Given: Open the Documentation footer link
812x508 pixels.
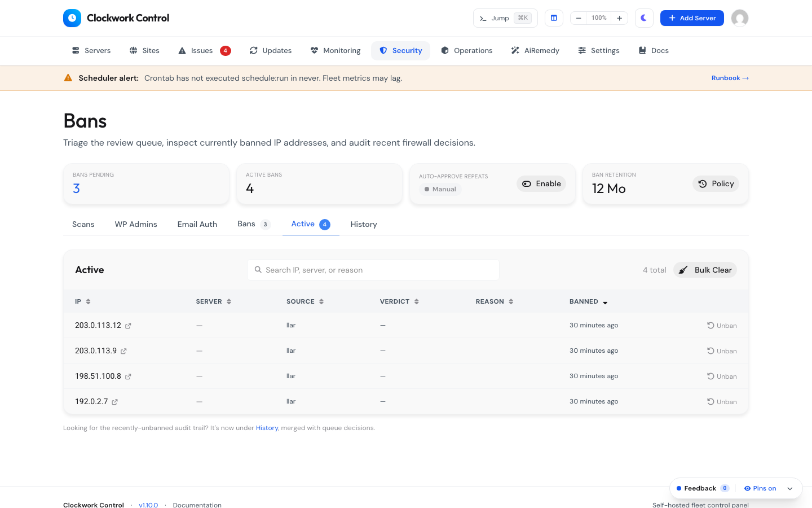Looking at the screenshot, I should tap(197, 505).
